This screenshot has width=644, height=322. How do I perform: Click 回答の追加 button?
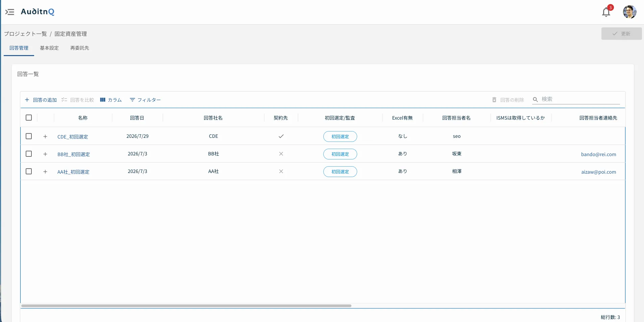pos(41,100)
